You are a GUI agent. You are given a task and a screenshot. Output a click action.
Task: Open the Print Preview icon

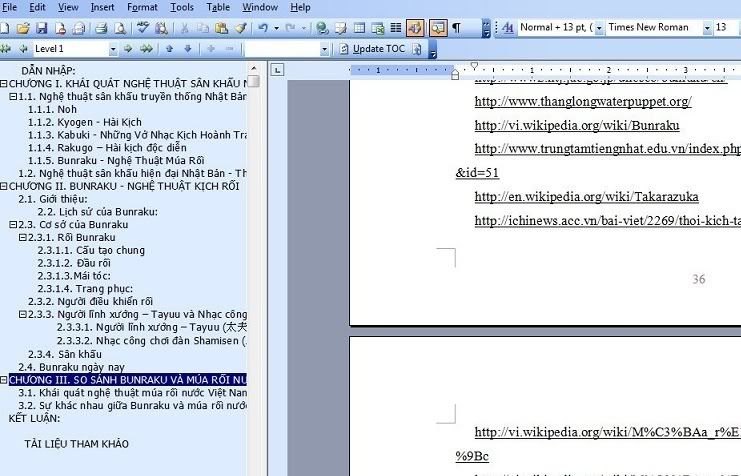[118, 28]
